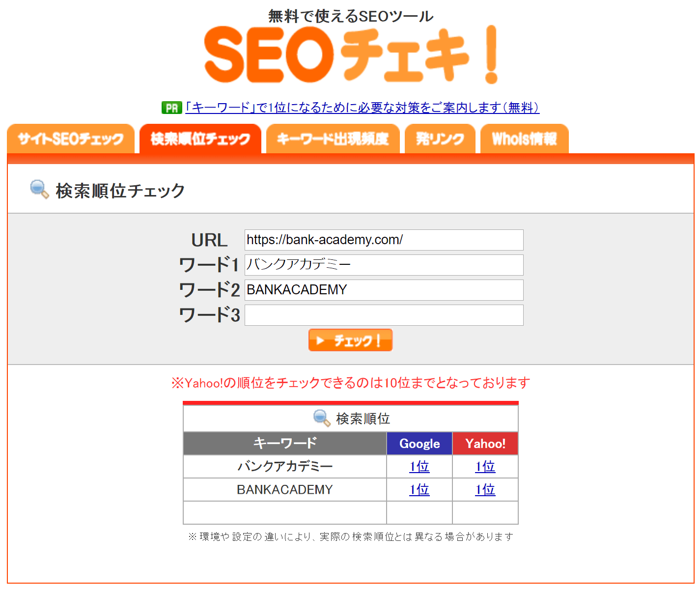Image resolution: width=700 pixels, height=591 pixels.
Task: Click the Google column header
Action: [x=420, y=444]
